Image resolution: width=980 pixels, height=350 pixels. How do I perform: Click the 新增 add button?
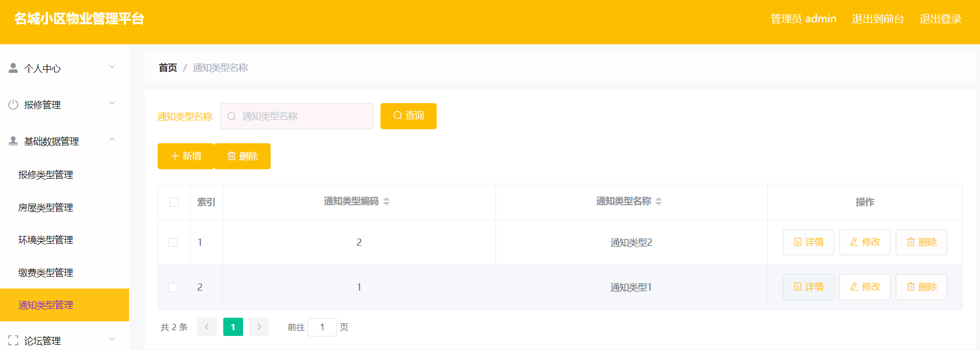[186, 156]
